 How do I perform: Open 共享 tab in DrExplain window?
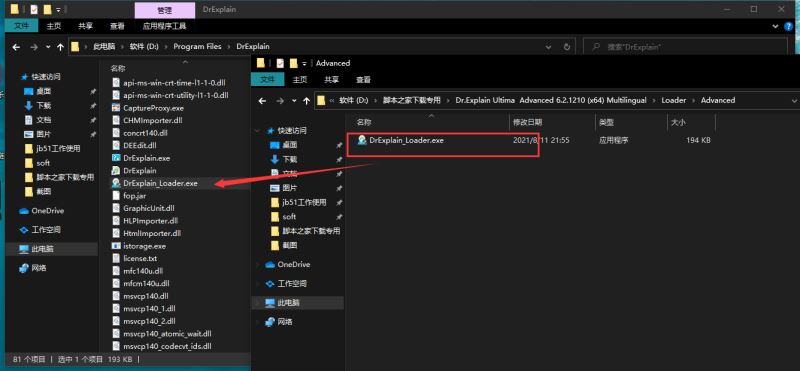pos(86,26)
